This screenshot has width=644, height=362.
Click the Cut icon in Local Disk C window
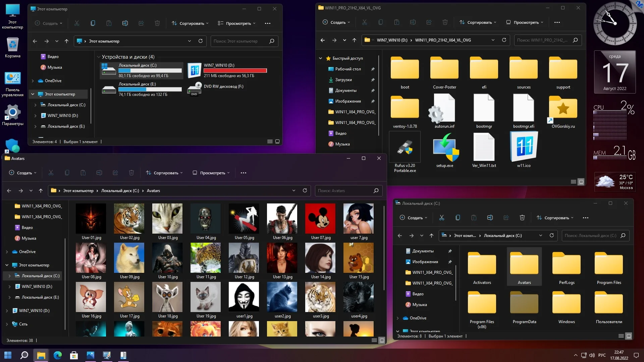tap(442, 218)
